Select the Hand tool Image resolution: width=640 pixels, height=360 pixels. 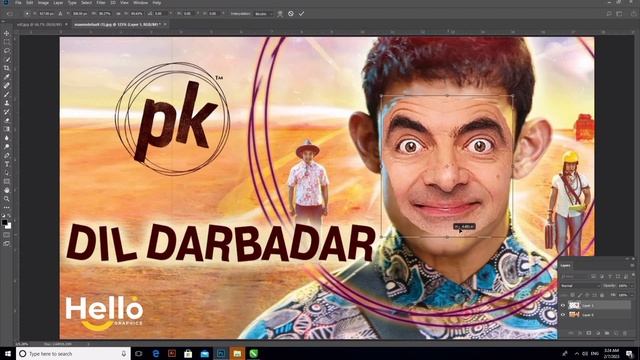point(7,190)
